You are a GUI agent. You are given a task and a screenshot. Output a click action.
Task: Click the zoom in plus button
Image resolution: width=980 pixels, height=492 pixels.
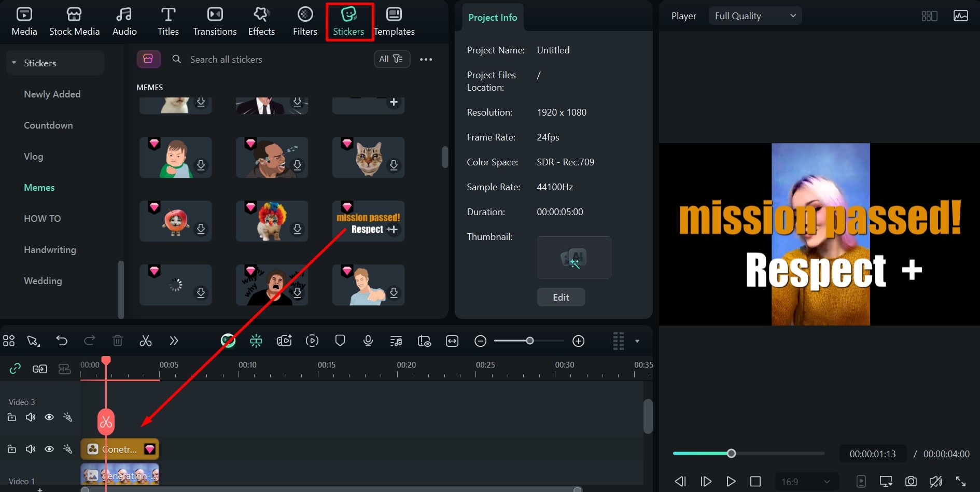tap(579, 341)
